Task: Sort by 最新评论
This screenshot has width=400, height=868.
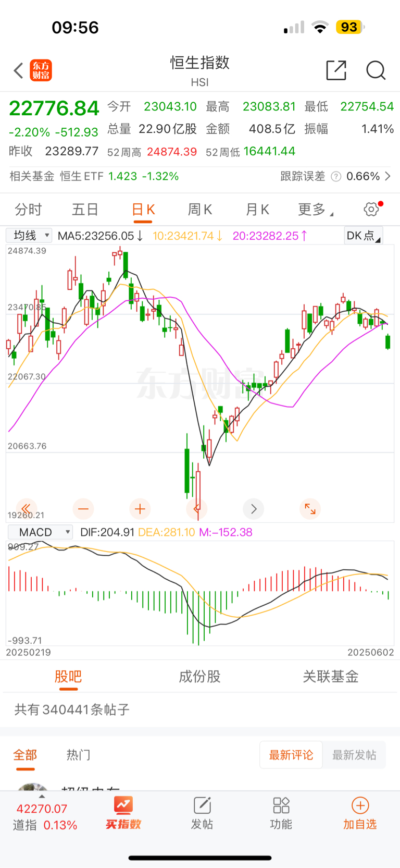Action: pos(291,755)
